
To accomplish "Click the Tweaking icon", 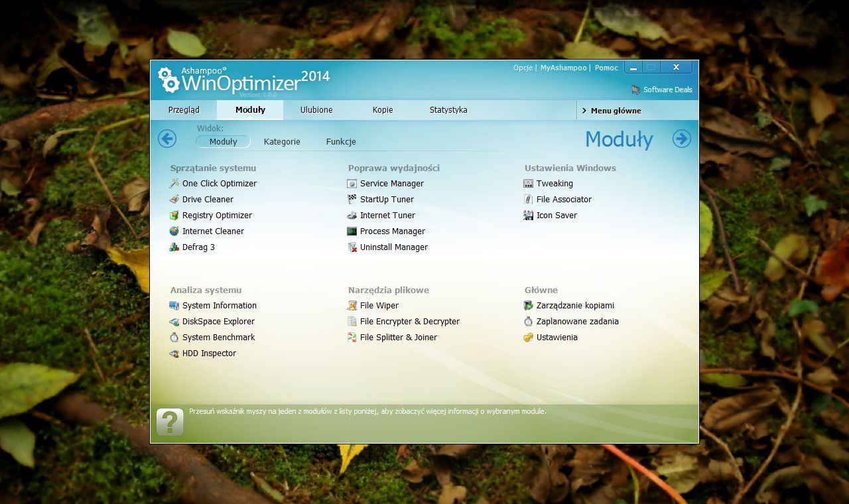I will pos(529,184).
